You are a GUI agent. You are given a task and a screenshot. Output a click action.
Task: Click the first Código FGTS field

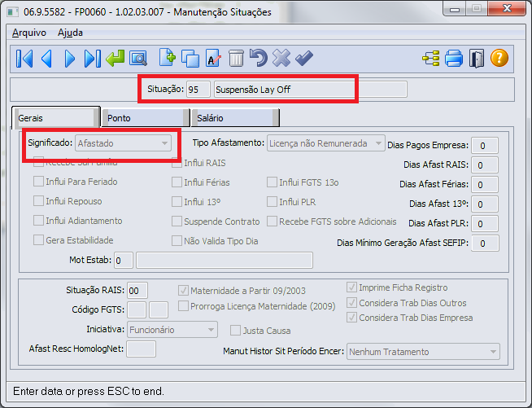coord(137,309)
